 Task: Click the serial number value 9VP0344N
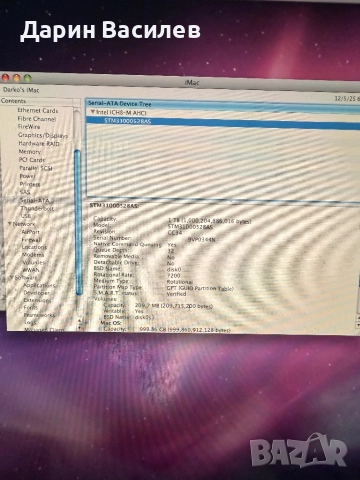[201, 239]
